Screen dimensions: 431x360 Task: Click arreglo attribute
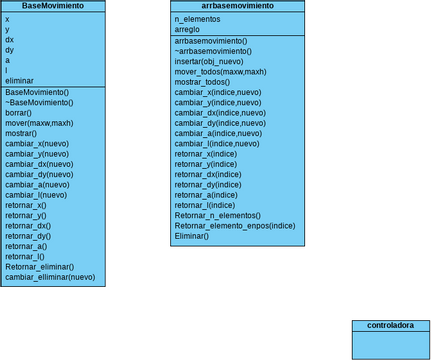pos(187,30)
